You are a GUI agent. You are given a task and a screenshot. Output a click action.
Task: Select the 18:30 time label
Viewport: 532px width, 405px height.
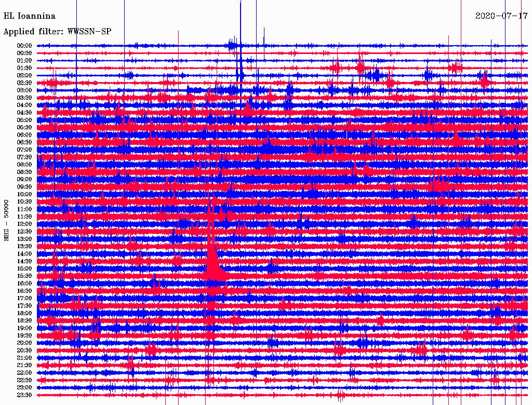[x=24, y=320]
